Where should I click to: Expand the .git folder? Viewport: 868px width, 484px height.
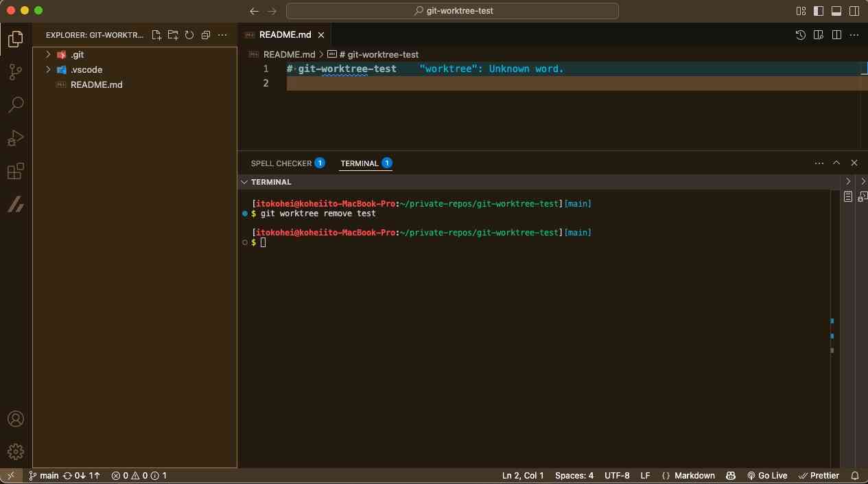click(x=77, y=54)
